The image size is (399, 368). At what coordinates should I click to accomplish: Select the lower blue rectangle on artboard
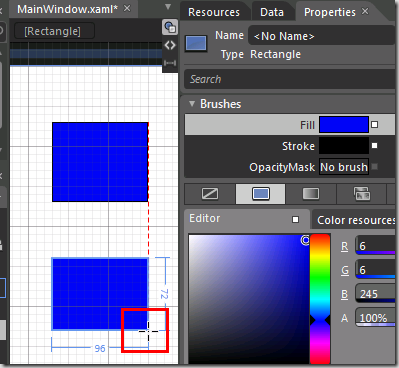pos(100,294)
